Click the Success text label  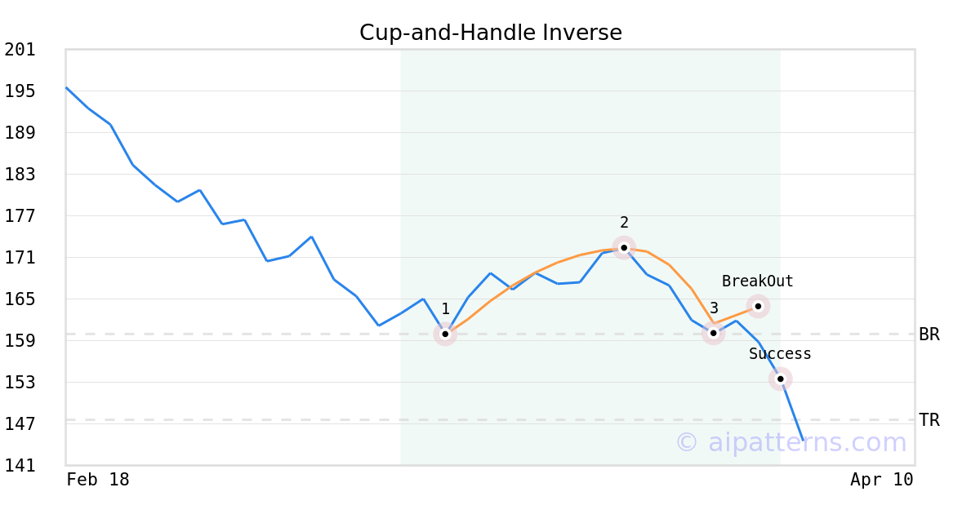[780, 354]
